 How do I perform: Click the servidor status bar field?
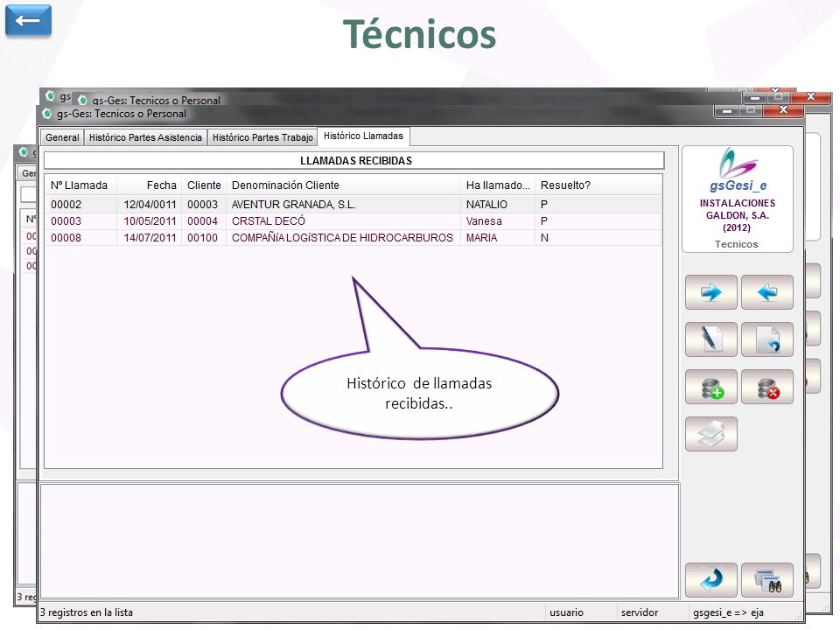point(639,612)
